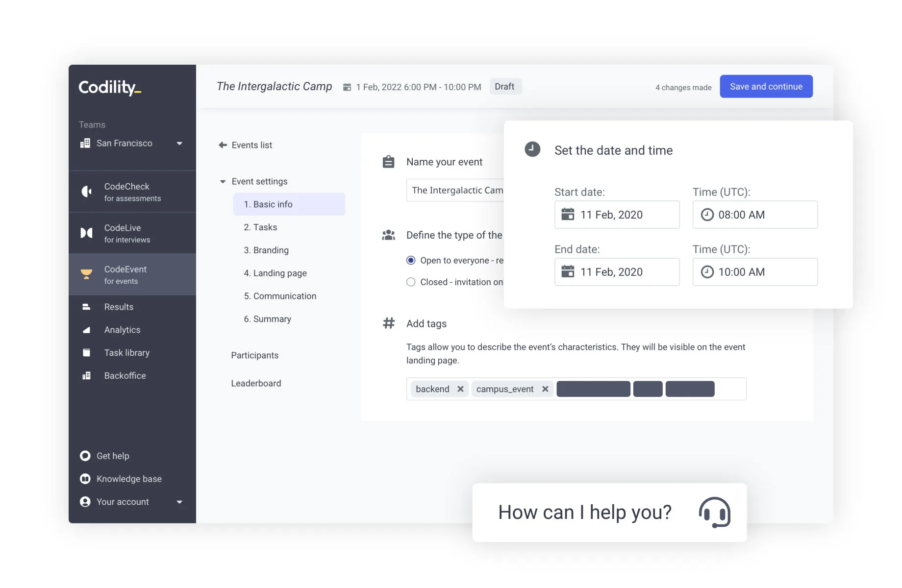Select the Closed invitation only option

click(411, 282)
